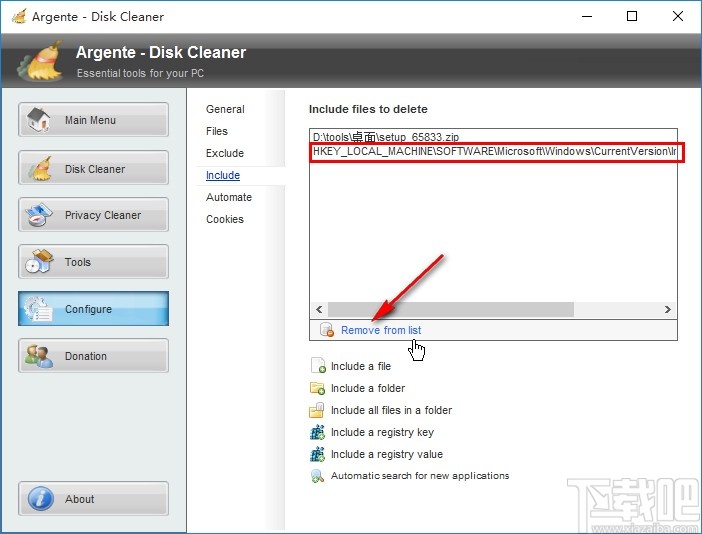Image resolution: width=702 pixels, height=534 pixels.
Task: Click the broom icon on Disk Cleaner
Action: coord(40,168)
